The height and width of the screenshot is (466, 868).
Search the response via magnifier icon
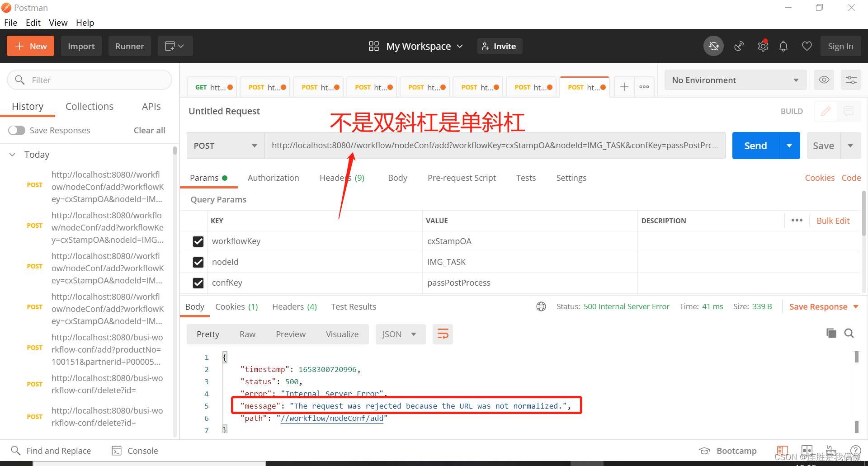point(849,333)
